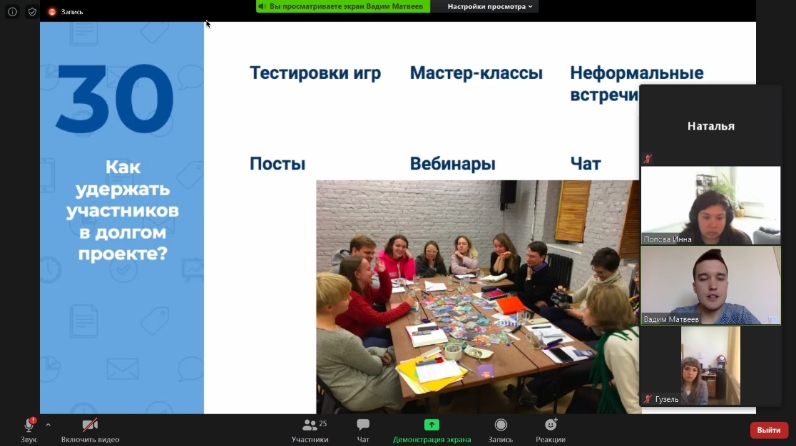796x446 pixels.
Task: Click the encryption shield icon
Action: click(32, 11)
